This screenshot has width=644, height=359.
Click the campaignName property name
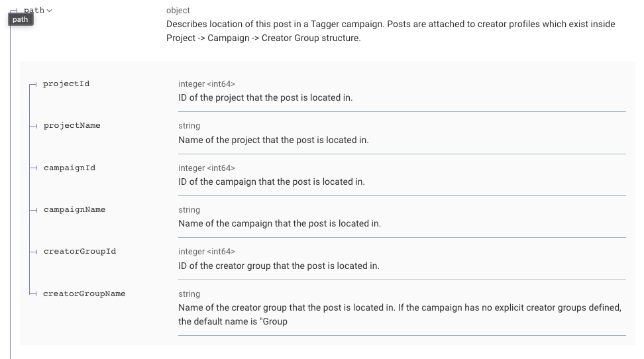74,210
